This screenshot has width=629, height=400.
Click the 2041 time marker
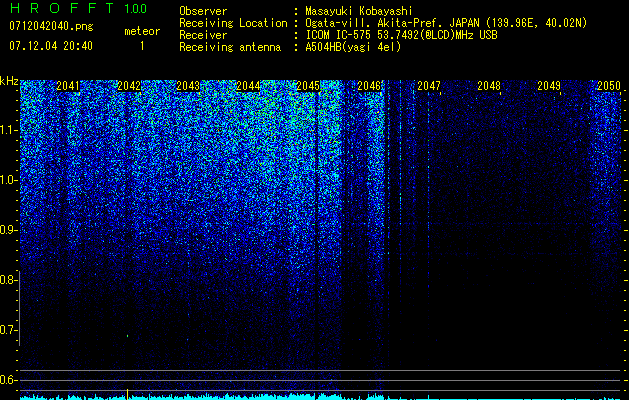(68, 86)
